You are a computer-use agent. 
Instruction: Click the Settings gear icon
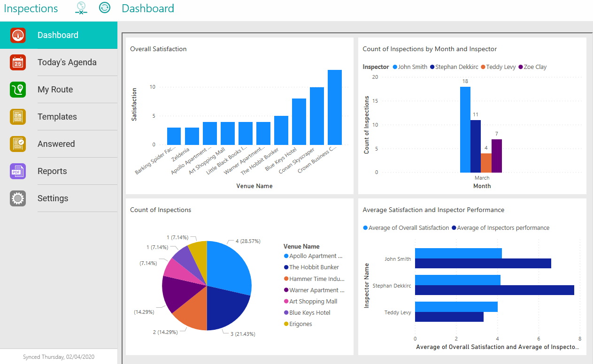(x=18, y=198)
